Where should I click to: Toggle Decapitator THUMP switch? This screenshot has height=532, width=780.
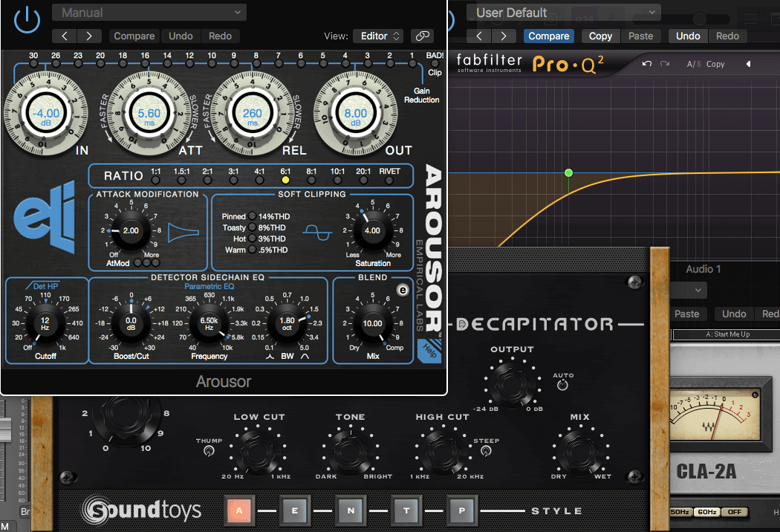[x=209, y=451]
